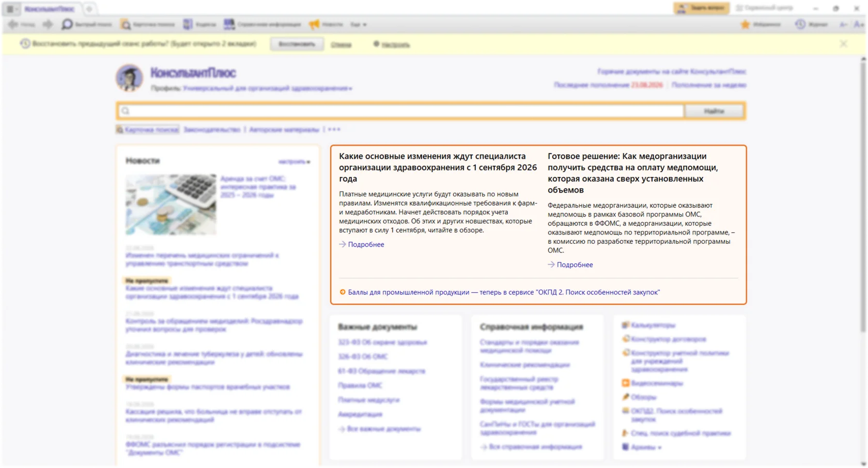Open Спец. поиск судебной практики
The image size is (868, 468).
676,433
